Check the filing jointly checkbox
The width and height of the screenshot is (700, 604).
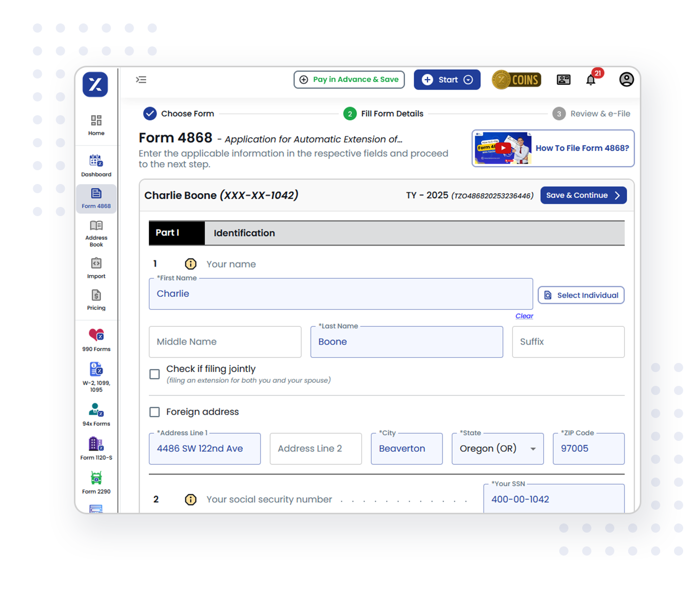tap(154, 374)
